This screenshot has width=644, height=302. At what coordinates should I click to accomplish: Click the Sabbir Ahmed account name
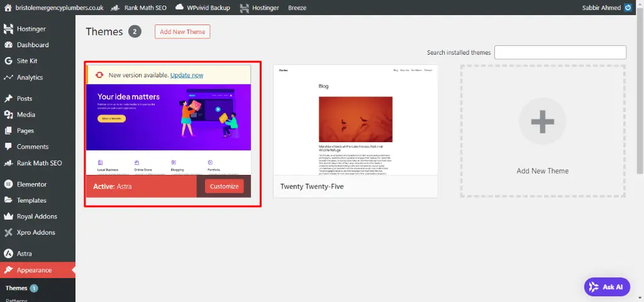point(602,8)
